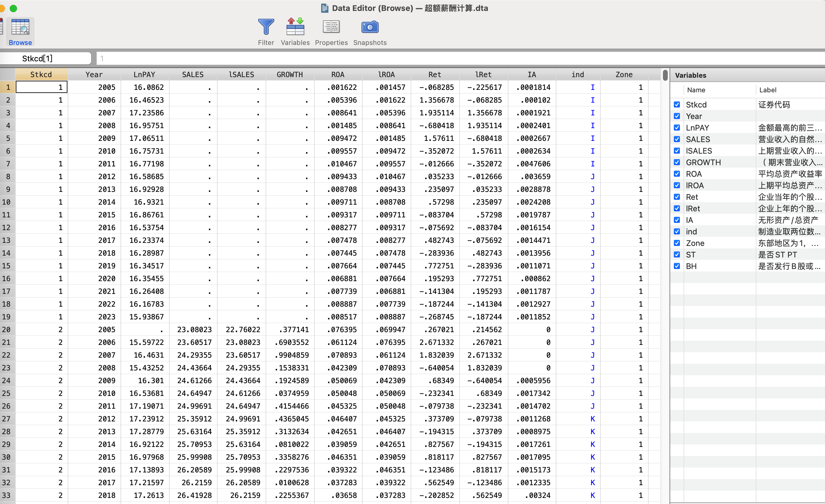Uncheck the Stkcd variable checkbox

click(x=677, y=104)
